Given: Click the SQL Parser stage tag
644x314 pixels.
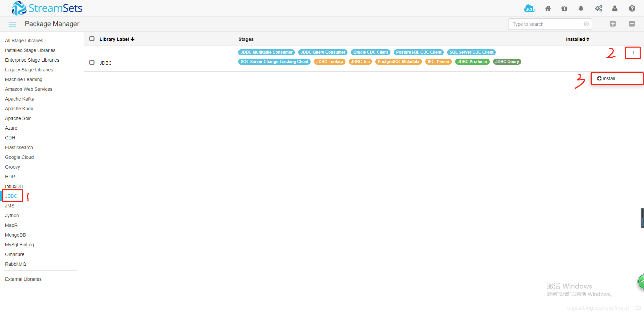Looking at the screenshot, I should (438, 62).
